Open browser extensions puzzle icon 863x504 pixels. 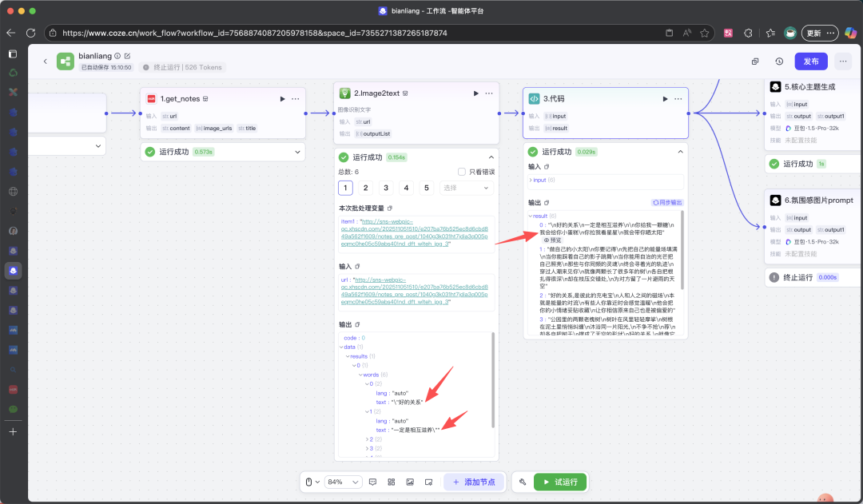[748, 33]
